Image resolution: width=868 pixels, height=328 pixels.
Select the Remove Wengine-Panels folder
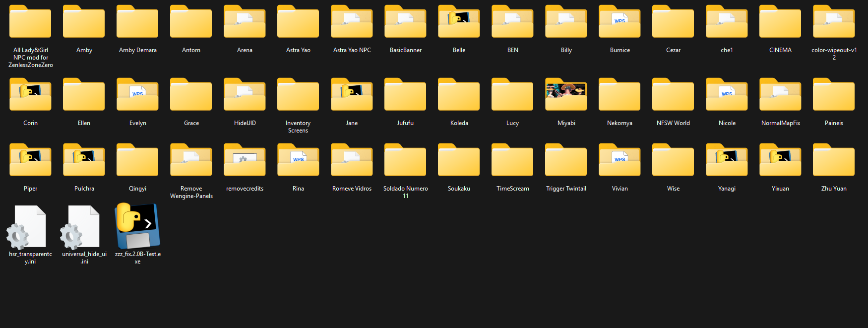point(191,160)
